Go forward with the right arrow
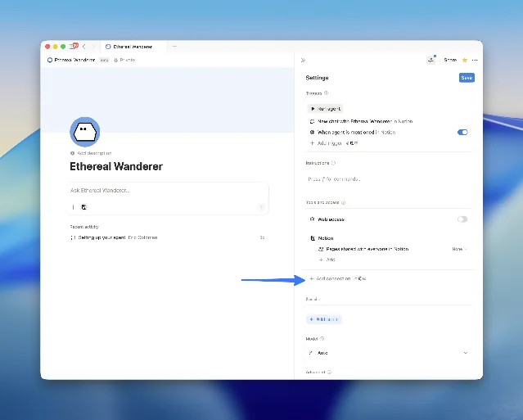 click(93, 47)
